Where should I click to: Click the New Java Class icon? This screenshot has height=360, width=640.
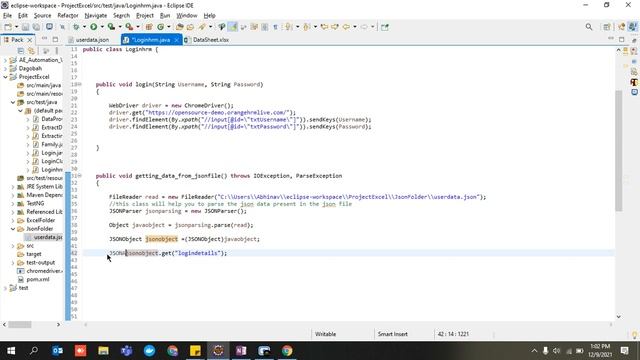(160, 27)
